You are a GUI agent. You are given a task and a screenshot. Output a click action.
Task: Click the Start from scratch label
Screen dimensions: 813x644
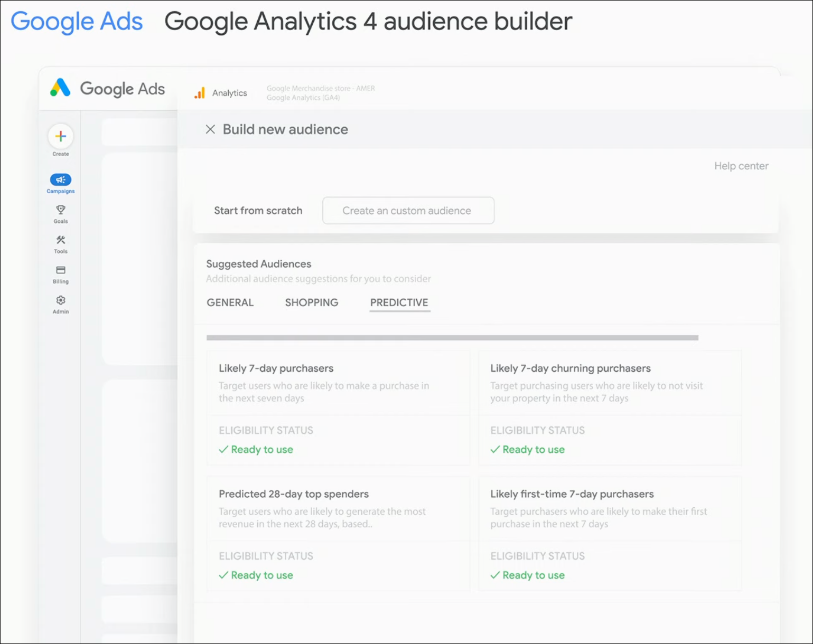pos(258,211)
